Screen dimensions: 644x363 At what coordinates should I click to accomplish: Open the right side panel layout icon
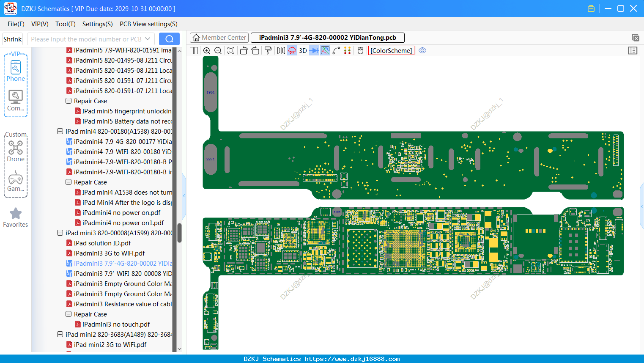(x=633, y=50)
